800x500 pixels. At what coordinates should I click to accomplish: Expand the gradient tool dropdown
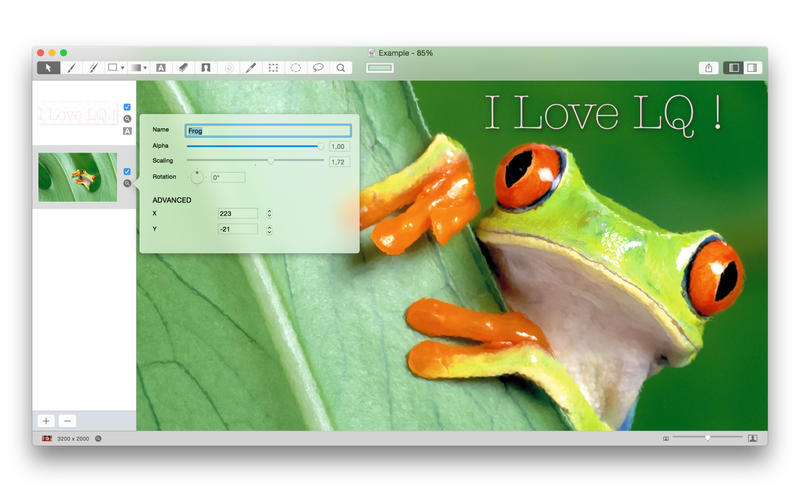tap(146, 68)
